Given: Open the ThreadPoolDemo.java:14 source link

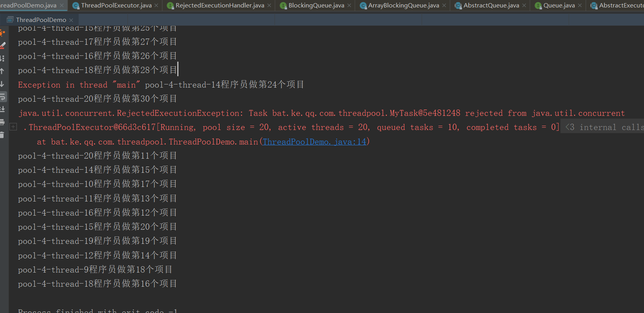Looking at the screenshot, I should point(315,142).
